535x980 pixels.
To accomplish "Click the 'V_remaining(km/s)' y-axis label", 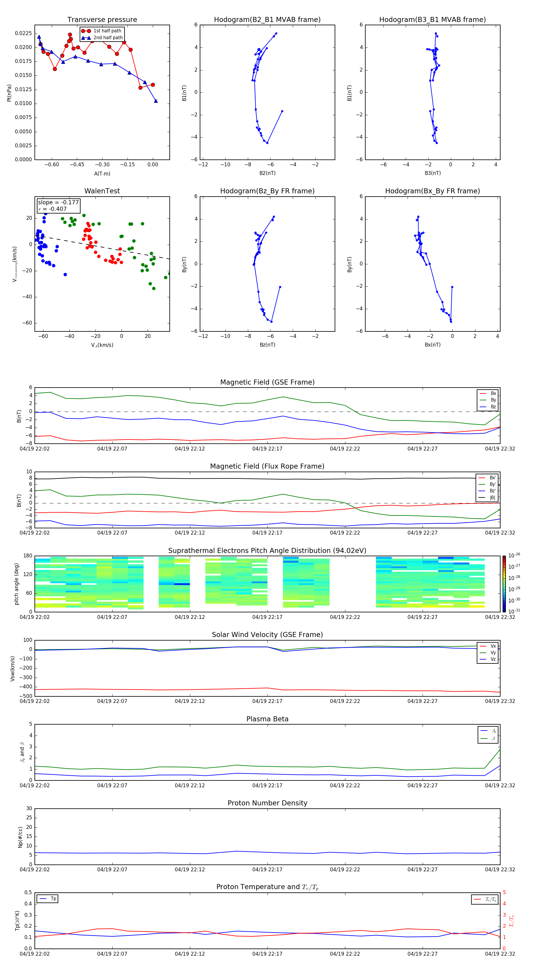I will point(15,264).
